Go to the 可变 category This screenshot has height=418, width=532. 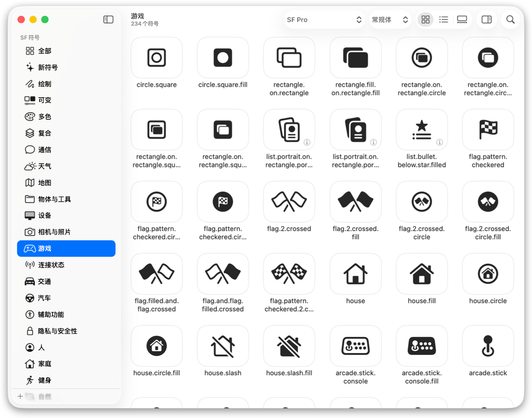[x=66, y=100]
